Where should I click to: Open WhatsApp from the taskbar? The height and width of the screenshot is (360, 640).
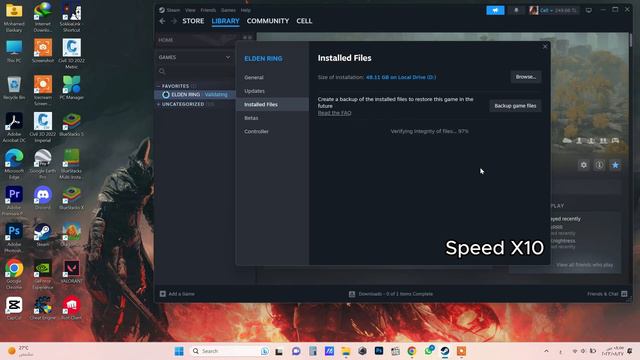point(429,351)
